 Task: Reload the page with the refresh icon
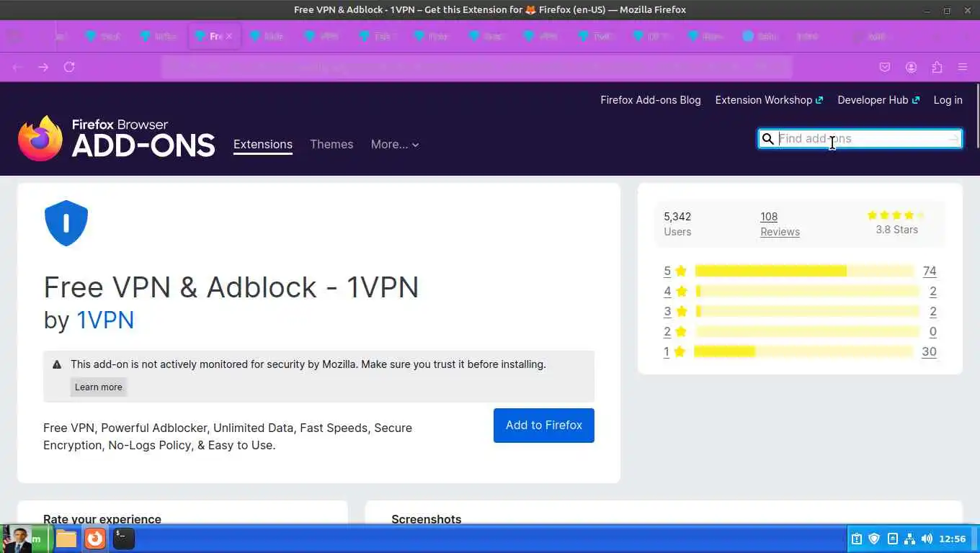tap(69, 67)
